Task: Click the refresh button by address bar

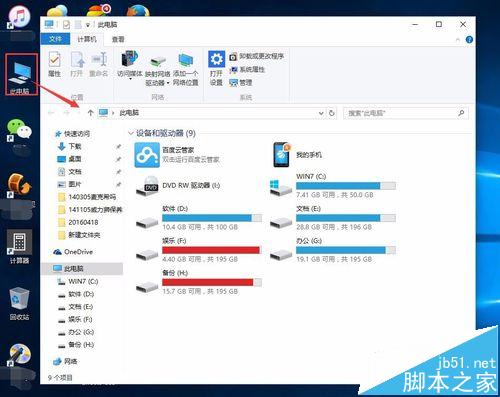Action: pyautogui.click(x=332, y=113)
